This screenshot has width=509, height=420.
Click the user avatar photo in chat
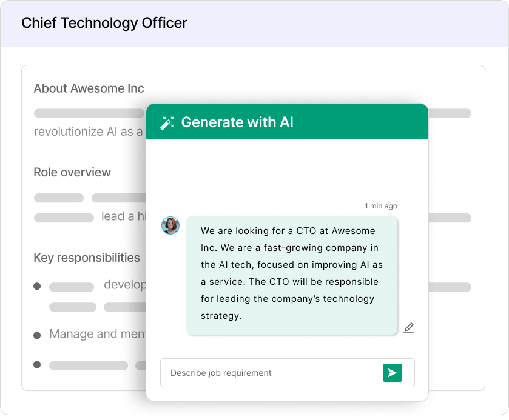pyautogui.click(x=170, y=225)
